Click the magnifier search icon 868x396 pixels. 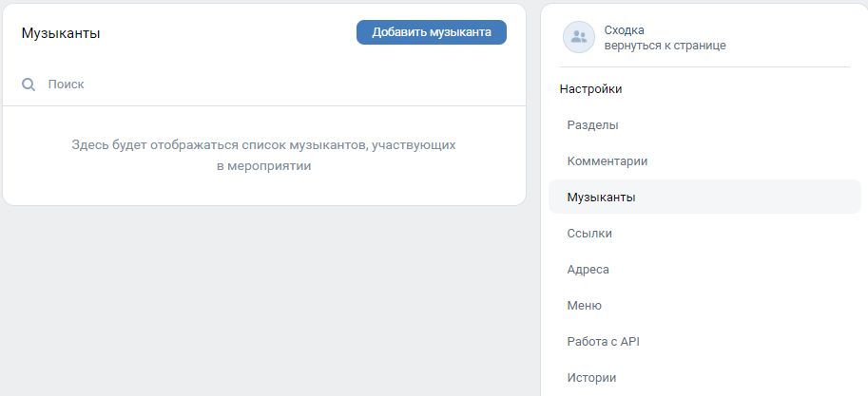point(29,85)
